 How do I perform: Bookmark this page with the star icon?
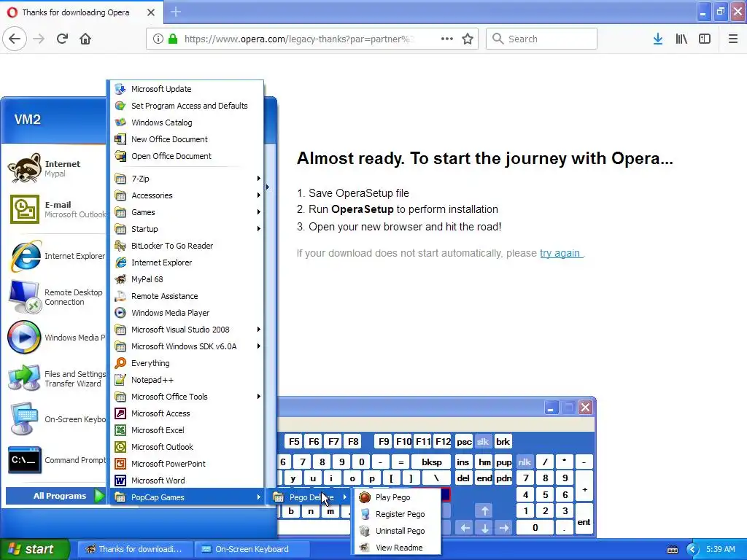468,39
